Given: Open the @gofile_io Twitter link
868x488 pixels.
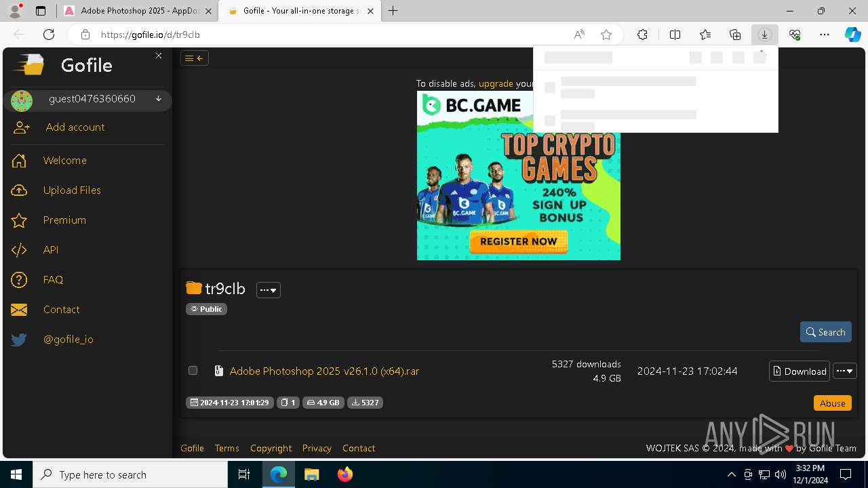Looking at the screenshot, I should point(68,340).
